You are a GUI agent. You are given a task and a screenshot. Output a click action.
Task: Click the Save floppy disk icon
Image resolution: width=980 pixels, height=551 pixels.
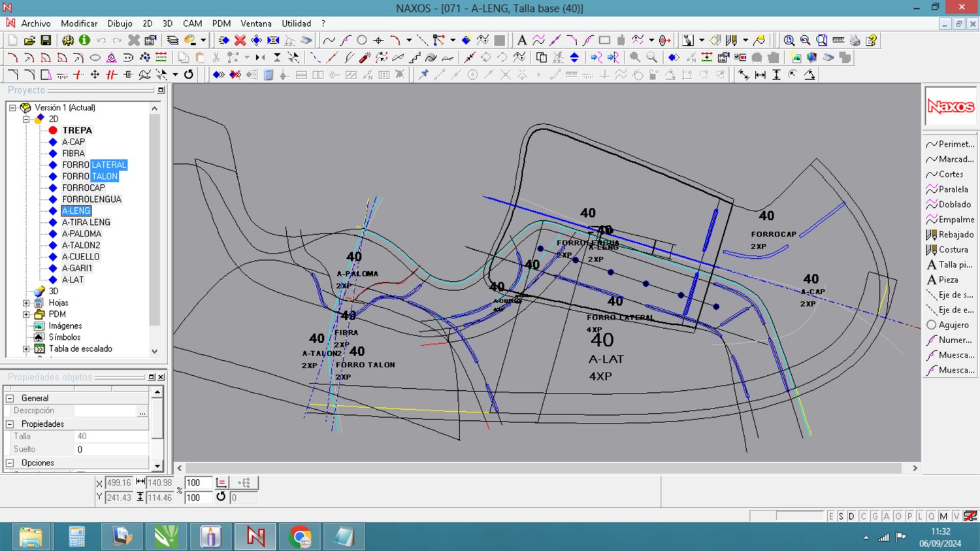coord(46,41)
